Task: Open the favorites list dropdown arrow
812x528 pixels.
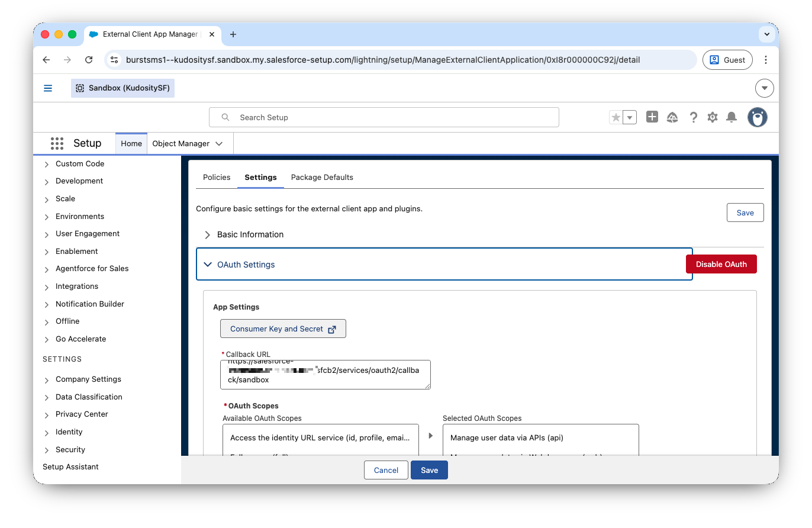Action: tap(630, 117)
